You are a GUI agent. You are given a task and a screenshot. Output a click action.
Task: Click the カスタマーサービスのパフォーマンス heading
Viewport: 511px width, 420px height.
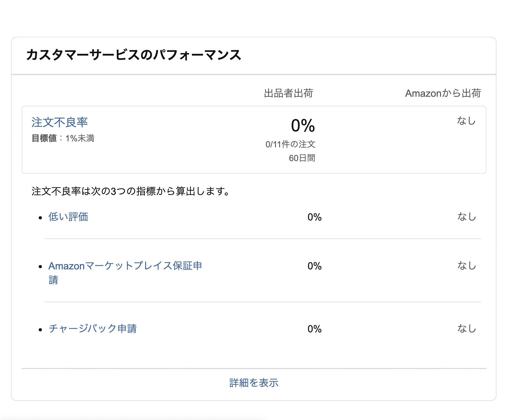134,55
